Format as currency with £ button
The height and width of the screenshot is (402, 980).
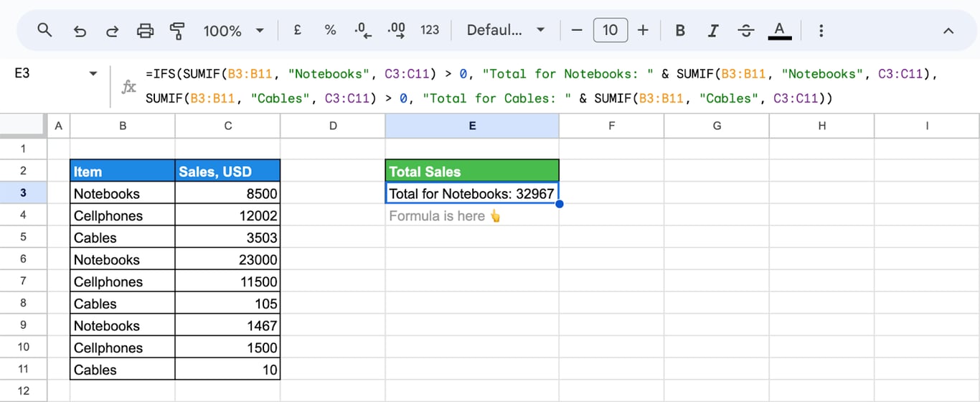(297, 30)
